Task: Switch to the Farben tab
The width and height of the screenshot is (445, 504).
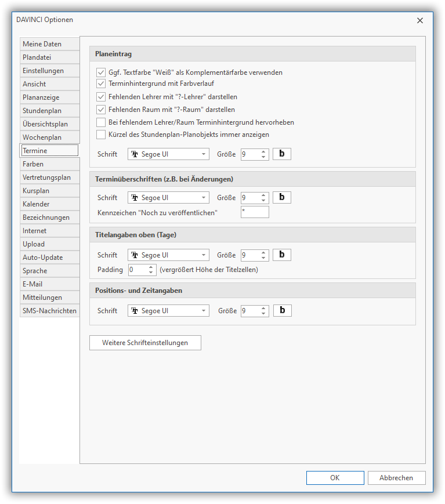Action: click(x=49, y=164)
